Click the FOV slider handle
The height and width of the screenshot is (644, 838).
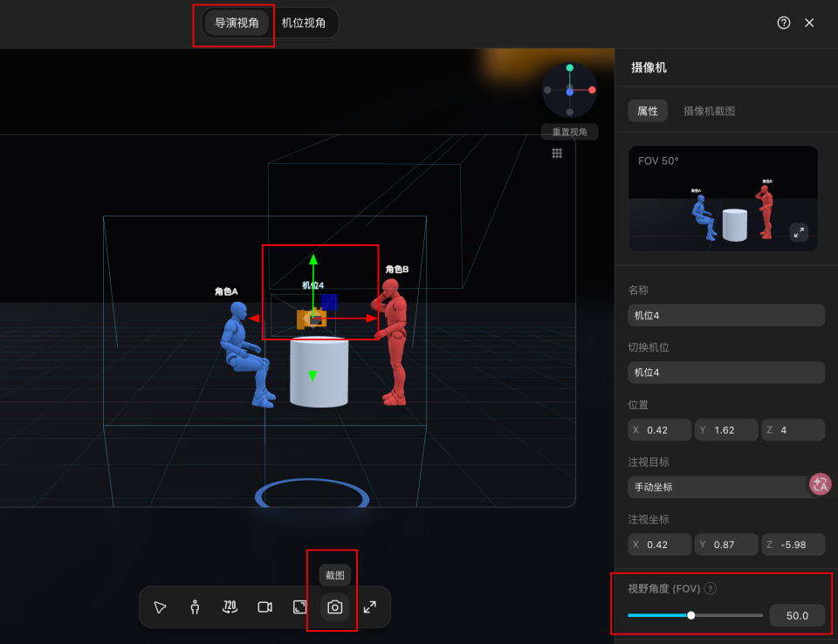(691, 616)
